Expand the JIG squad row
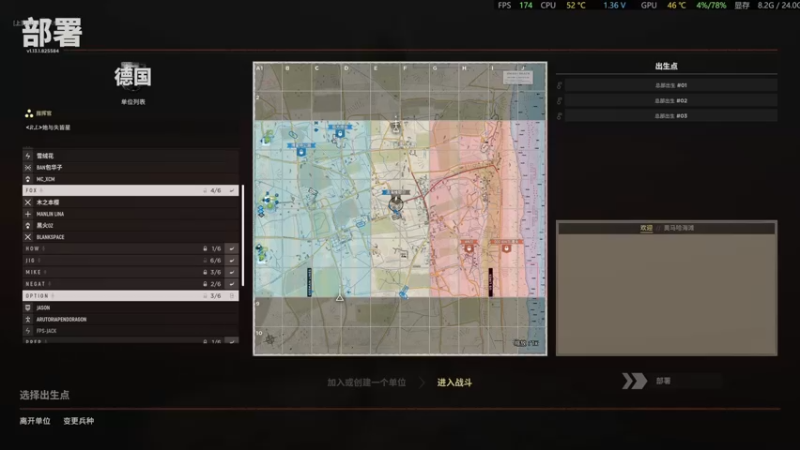 click(x=130, y=260)
